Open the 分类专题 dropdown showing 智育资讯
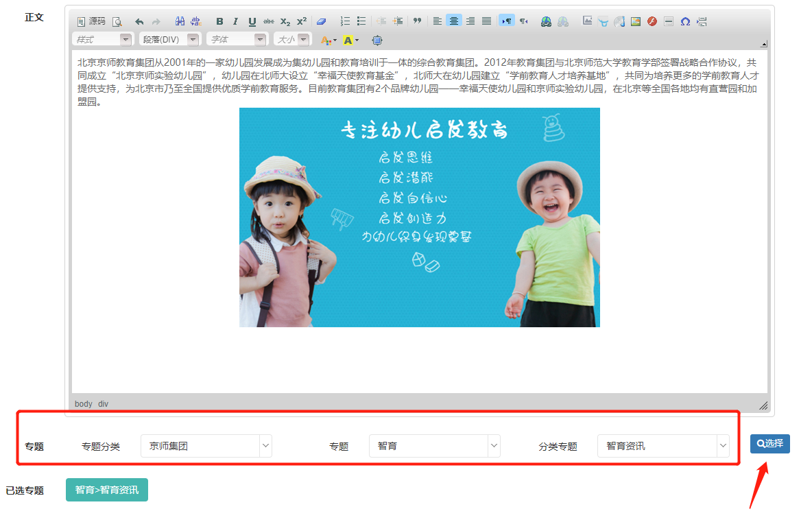The image size is (812, 520). click(x=663, y=446)
